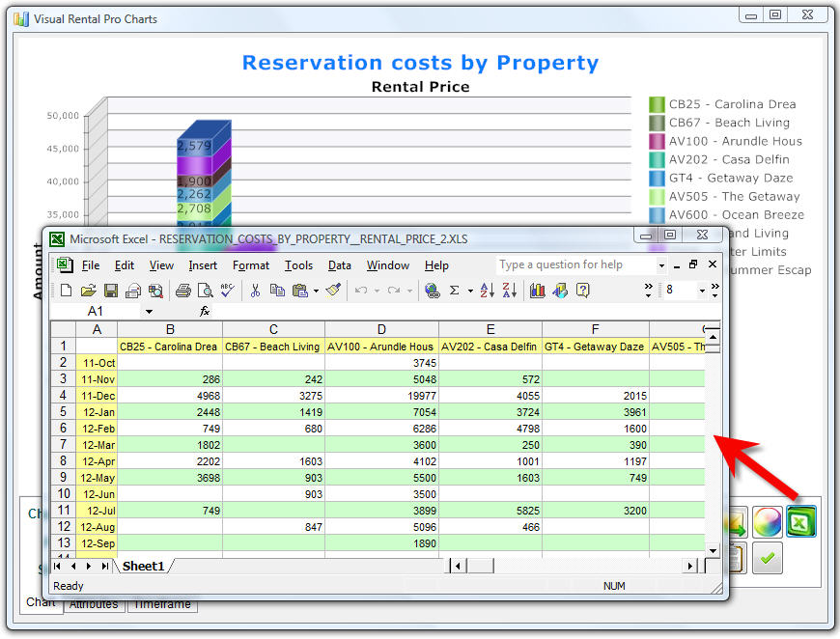
Task: Click the Research search toolbar icon
Action: pos(155,291)
